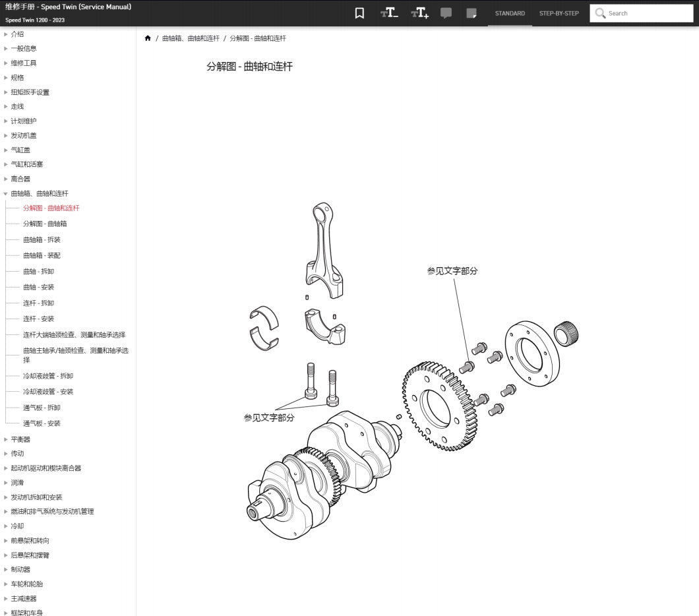Click the home icon in the breadcrumb

(x=147, y=38)
